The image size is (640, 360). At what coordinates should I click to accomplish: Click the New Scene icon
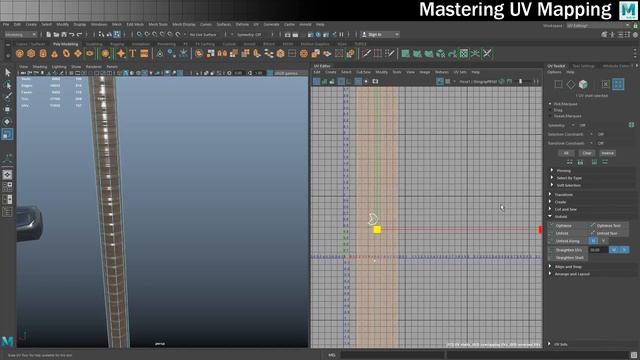[49, 35]
